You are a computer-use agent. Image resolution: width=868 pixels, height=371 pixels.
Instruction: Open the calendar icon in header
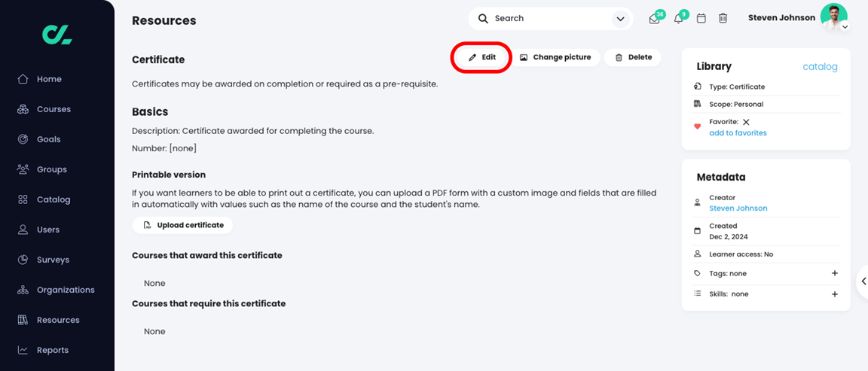coord(701,18)
